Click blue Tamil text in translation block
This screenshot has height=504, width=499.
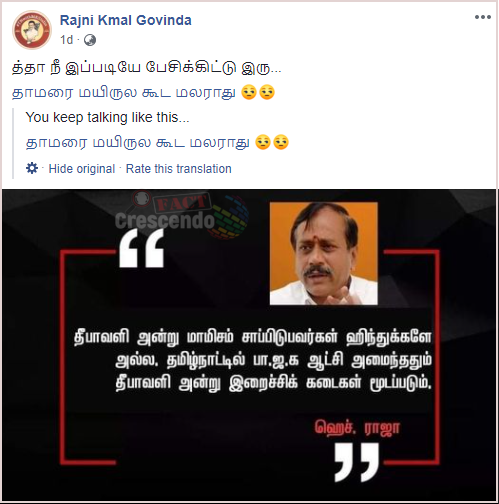138,142
